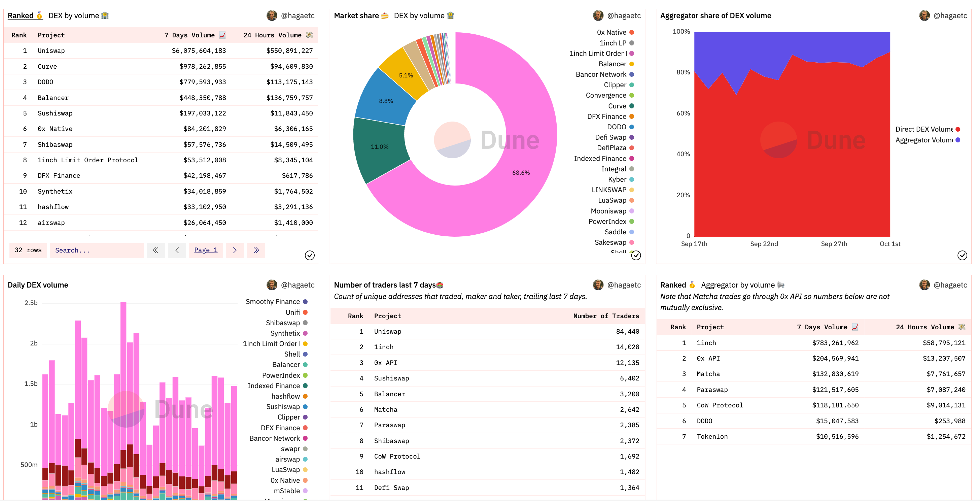Click hagaetc avatar in Number of traders panel
Image resolution: width=980 pixels, height=501 pixels.
[x=598, y=285]
